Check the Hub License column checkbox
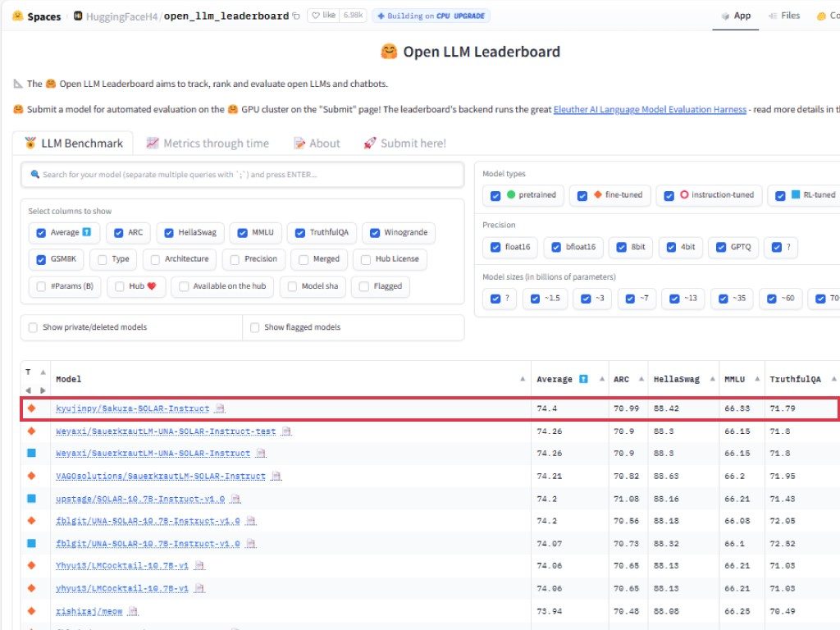Viewport: 840px width, 630px height. click(365, 260)
